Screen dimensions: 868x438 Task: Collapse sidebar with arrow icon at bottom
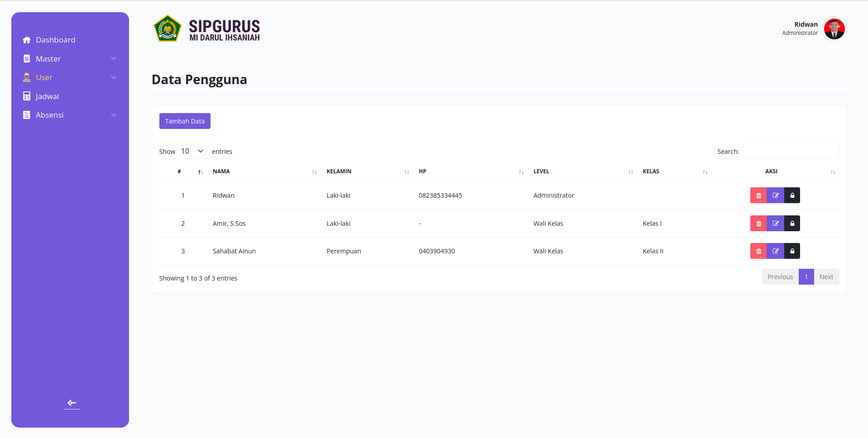pos(72,403)
